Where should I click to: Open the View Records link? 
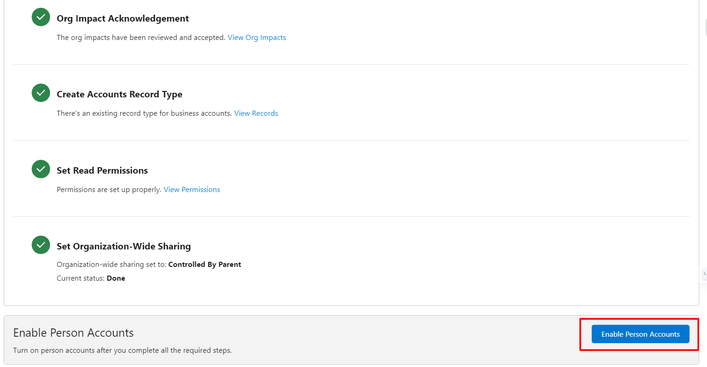pyautogui.click(x=256, y=113)
